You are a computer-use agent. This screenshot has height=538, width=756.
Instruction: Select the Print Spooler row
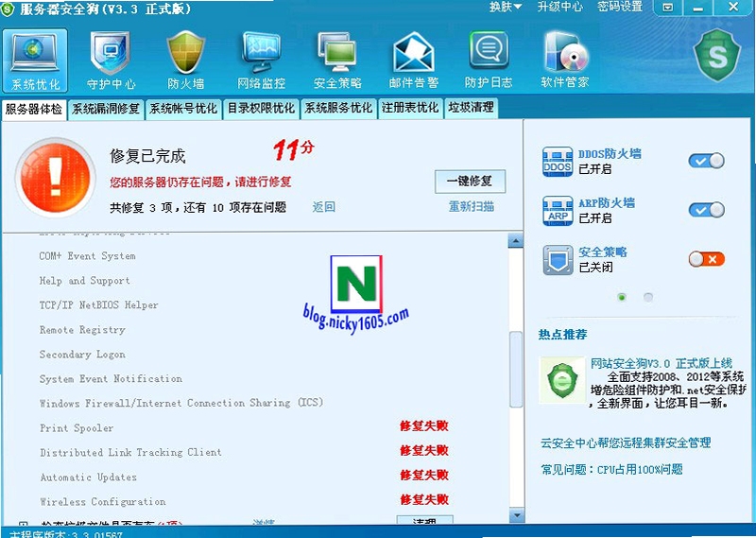tap(77, 428)
